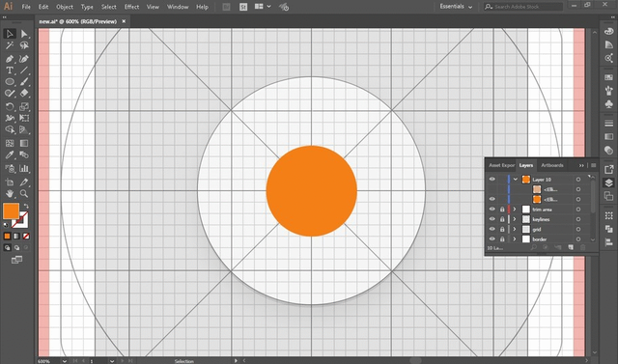The image size is (618, 364).
Task: Select the Eyedropper tool
Action: [10, 154]
